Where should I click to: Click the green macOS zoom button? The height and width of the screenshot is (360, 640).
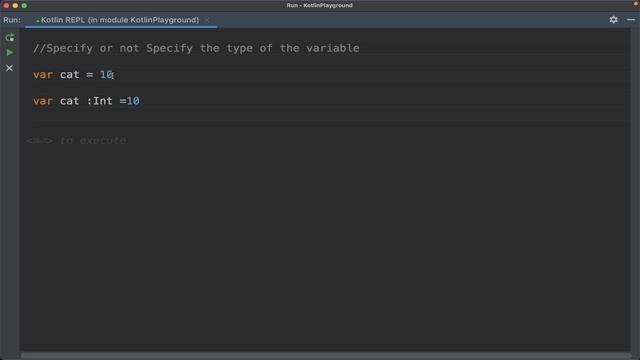[24, 6]
